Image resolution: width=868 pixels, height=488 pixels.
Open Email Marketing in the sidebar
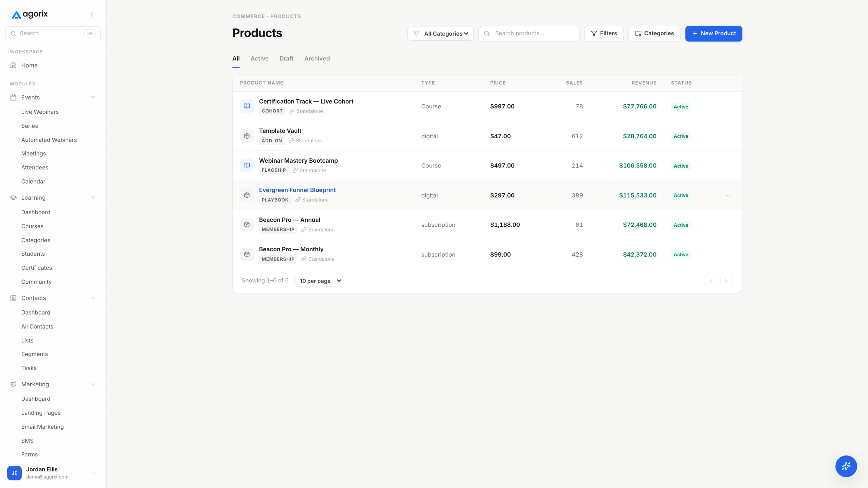43,427
